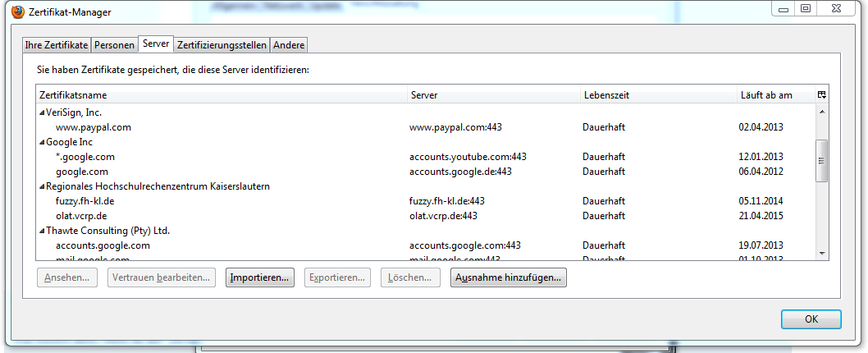
Task: Click the list scrollbar up arrow
Action: (x=822, y=112)
